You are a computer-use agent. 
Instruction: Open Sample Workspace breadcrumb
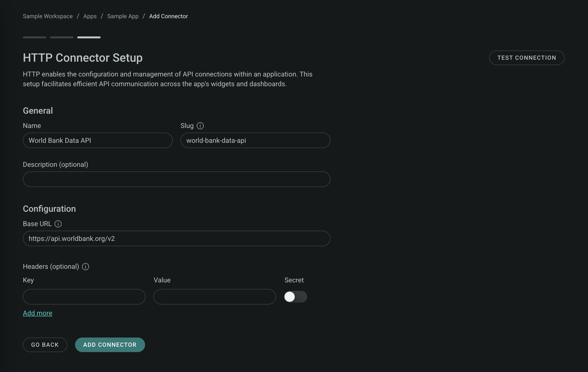[x=48, y=16]
